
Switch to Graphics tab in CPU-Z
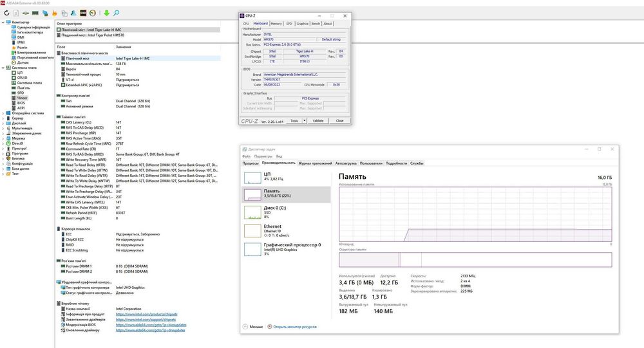tap(302, 24)
